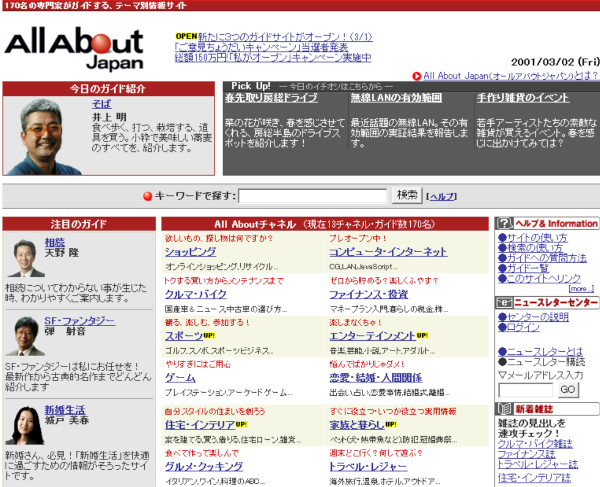This screenshot has width=600, height=487.
Task: Open the SF・ファンタジー guide link
Action: tap(80, 321)
